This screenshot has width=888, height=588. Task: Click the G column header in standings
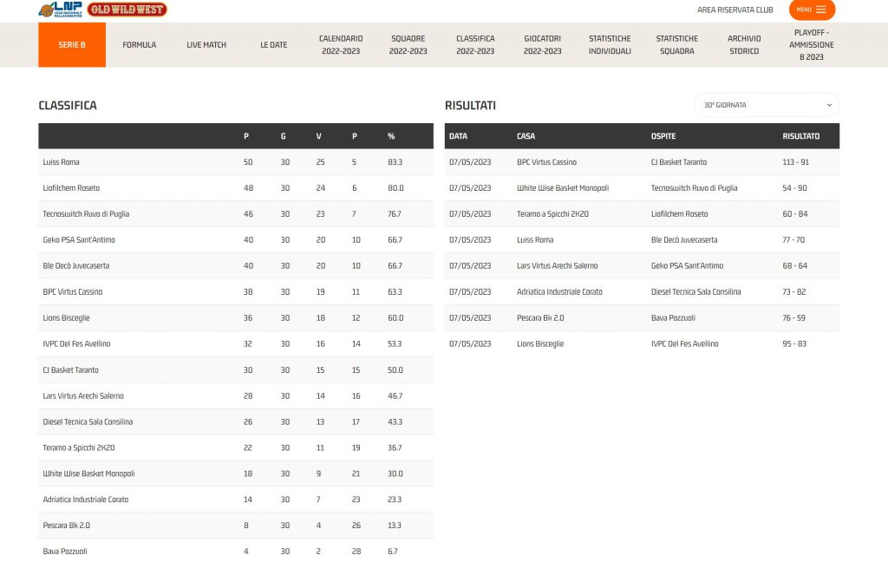tap(284, 136)
